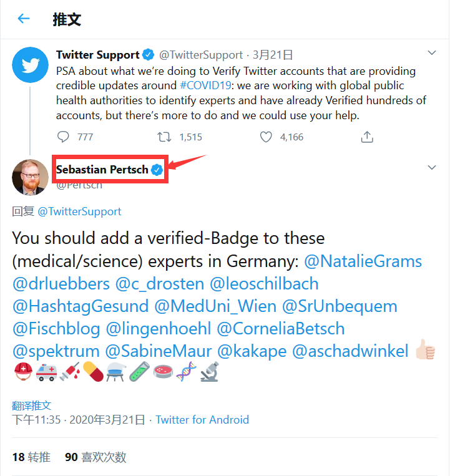The width and height of the screenshot is (450, 476).
Task: Click the 翻译推文 translate link
Action: tap(32, 405)
